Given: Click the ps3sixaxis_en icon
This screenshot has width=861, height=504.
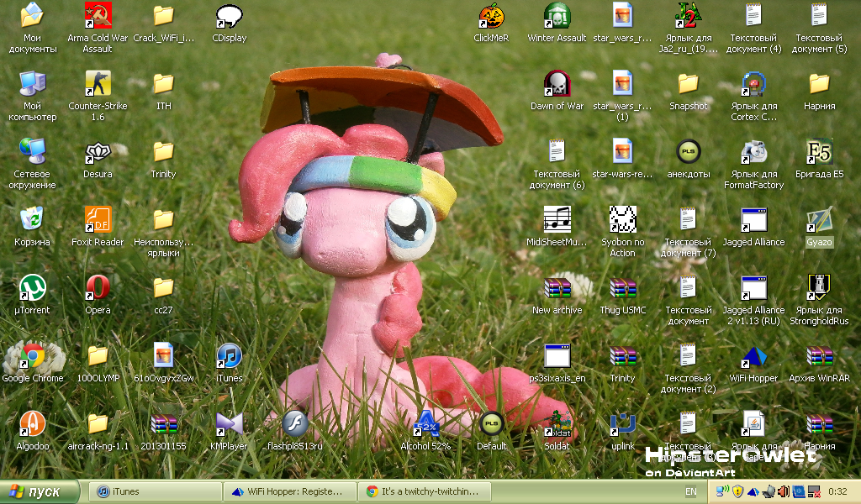Looking at the screenshot, I should 557,355.
